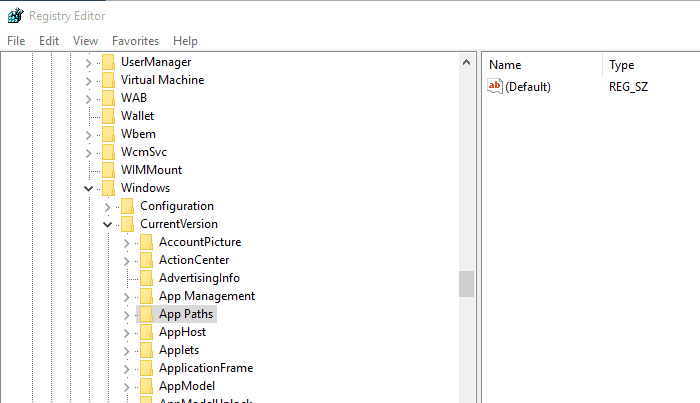Select the Wallet key label
The height and width of the screenshot is (403, 700).
[x=137, y=116]
